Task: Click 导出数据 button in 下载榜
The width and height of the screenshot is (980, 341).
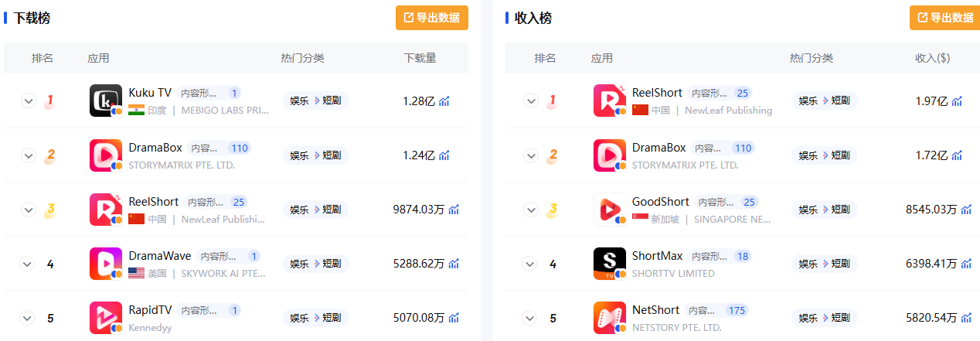Action: tap(432, 18)
